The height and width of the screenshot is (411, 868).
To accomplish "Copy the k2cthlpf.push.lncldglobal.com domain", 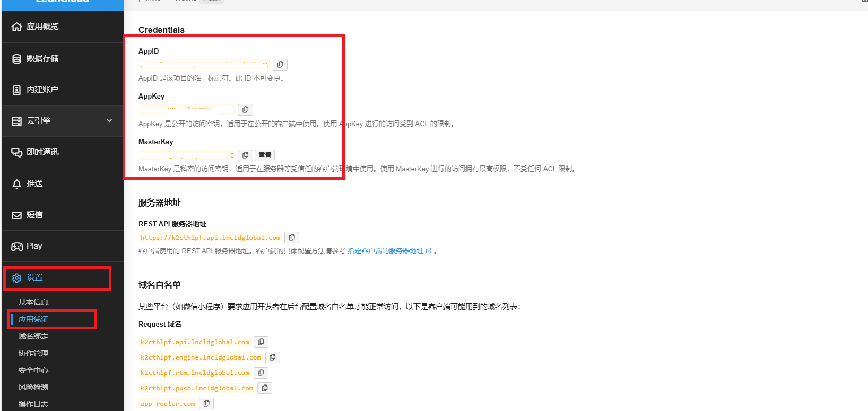I will 265,388.
